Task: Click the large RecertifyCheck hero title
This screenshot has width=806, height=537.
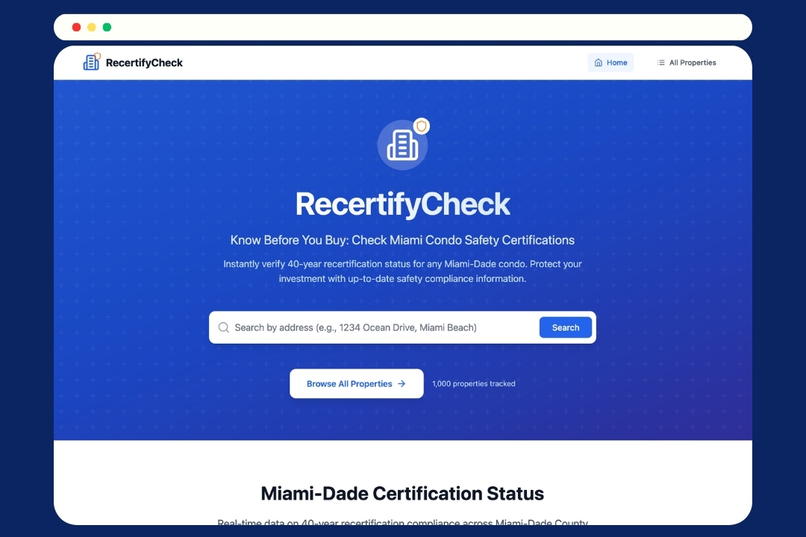Action: (x=402, y=204)
